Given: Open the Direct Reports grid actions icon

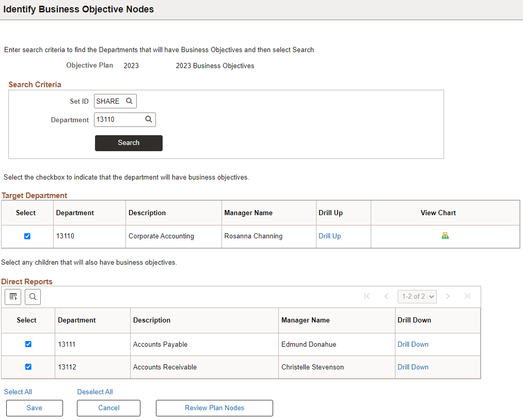Looking at the screenshot, I should click(13, 297).
